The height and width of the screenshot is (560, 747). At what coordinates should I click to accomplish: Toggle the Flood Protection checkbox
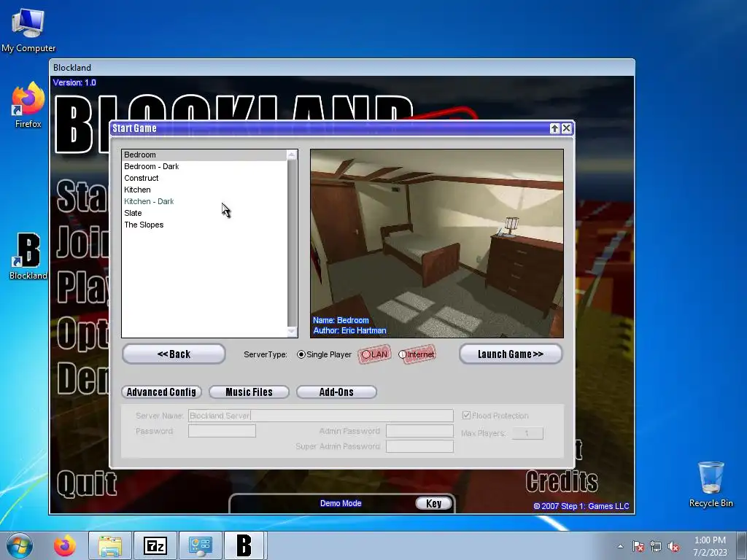(x=466, y=415)
